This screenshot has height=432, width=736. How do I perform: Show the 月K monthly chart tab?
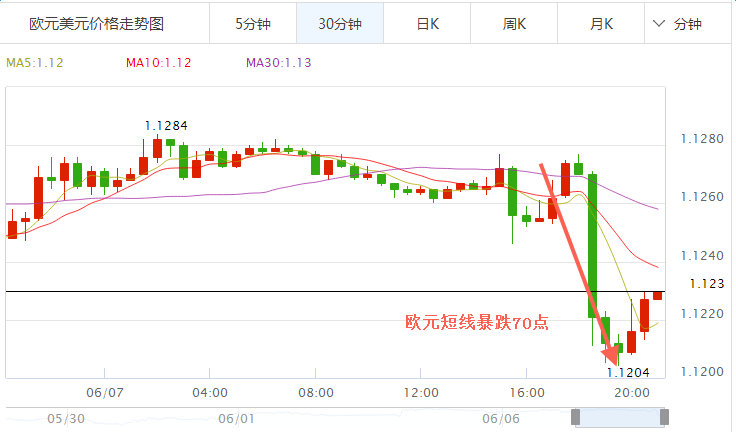tap(602, 23)
